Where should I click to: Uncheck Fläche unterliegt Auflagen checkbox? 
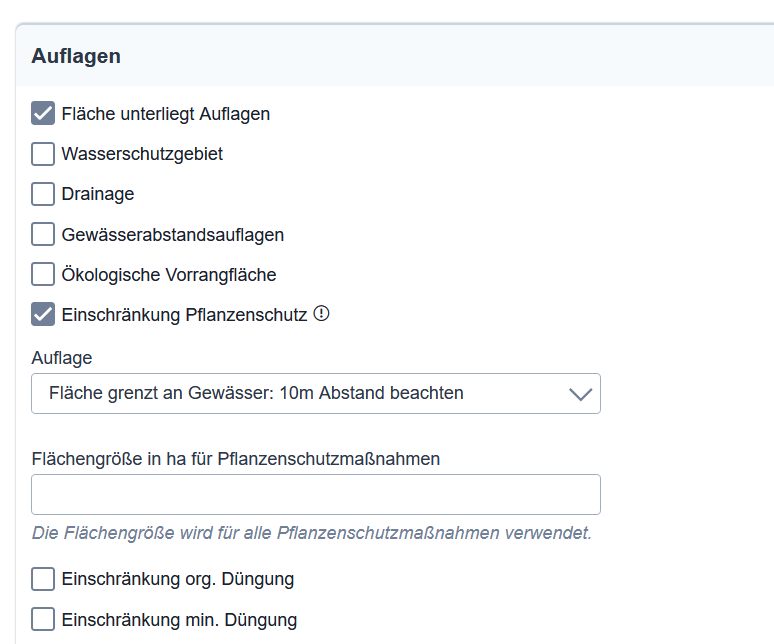(43, 114)
